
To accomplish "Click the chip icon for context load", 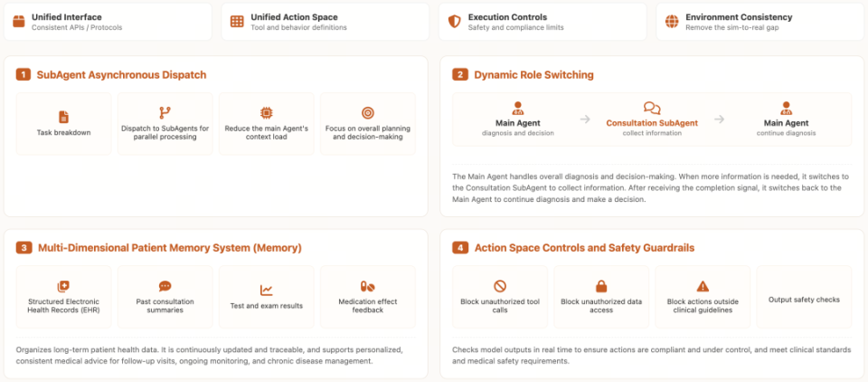I will coord(266,113).
